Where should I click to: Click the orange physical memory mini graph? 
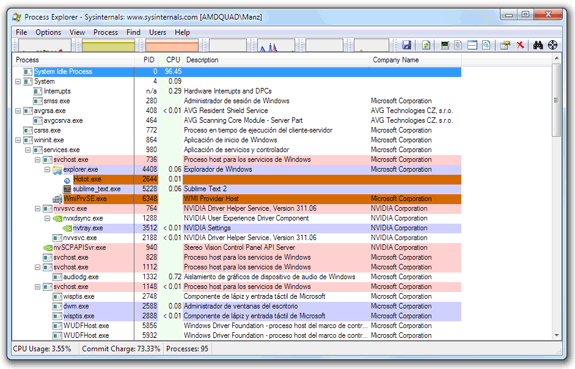click(172, 45)
